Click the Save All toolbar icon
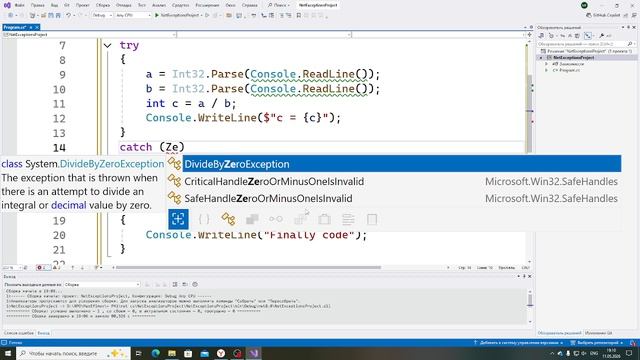 tap(58, 15)
